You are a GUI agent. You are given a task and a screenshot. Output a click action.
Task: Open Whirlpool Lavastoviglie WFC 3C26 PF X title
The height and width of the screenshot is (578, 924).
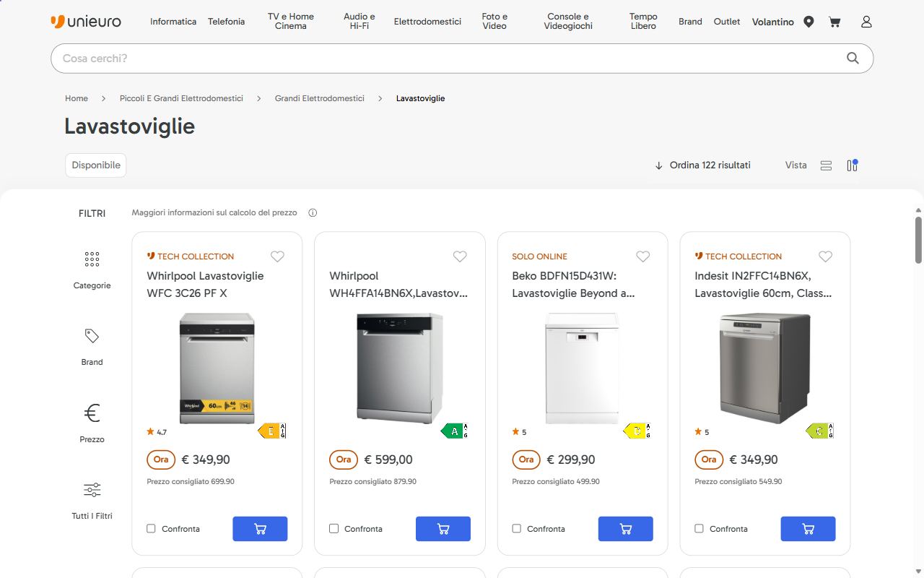pyautogui.click(x=205, y=285)
